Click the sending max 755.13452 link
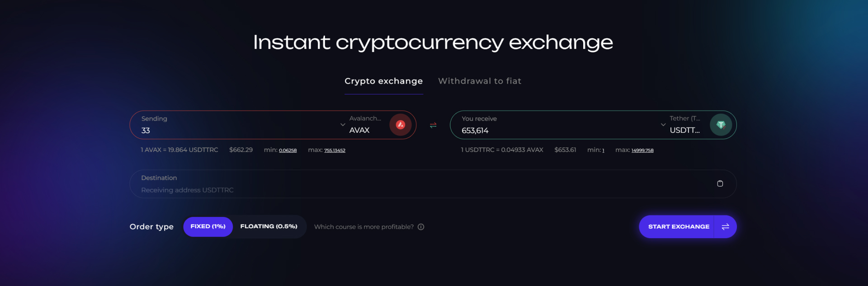The image size is (868, 286). pyautogui.click(x=335, y=150)
